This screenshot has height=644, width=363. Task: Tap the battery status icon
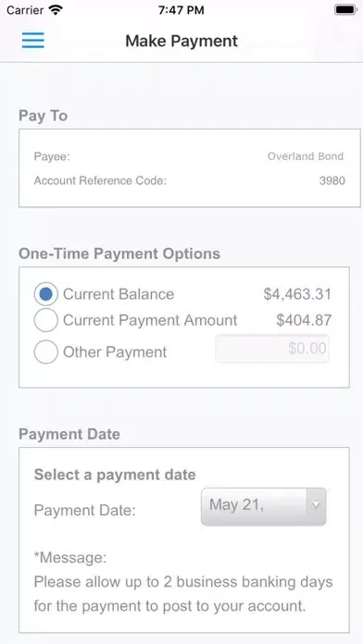click(345, 10)
